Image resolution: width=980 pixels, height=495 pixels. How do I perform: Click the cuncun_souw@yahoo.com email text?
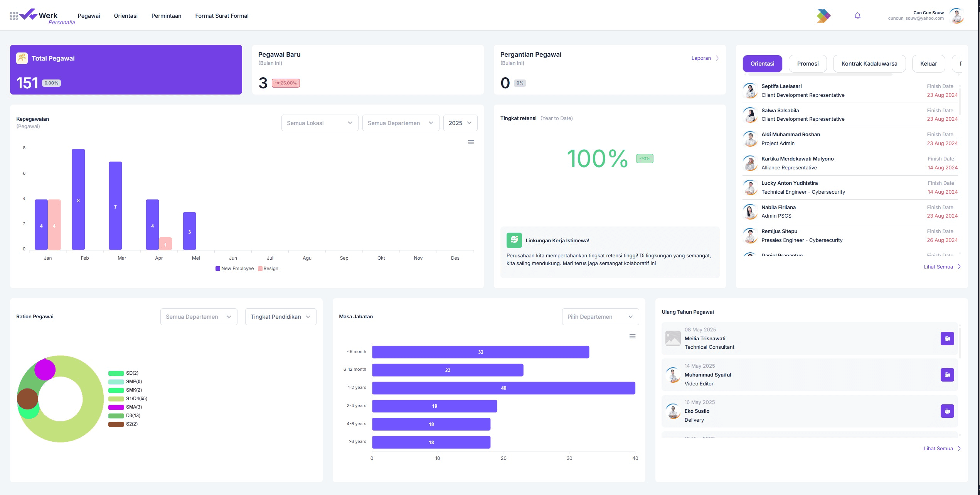click(916, 18)
